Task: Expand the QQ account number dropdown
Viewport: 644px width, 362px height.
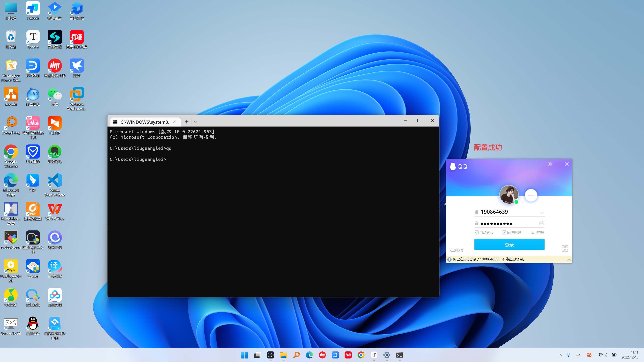Action: coord(542,213)
